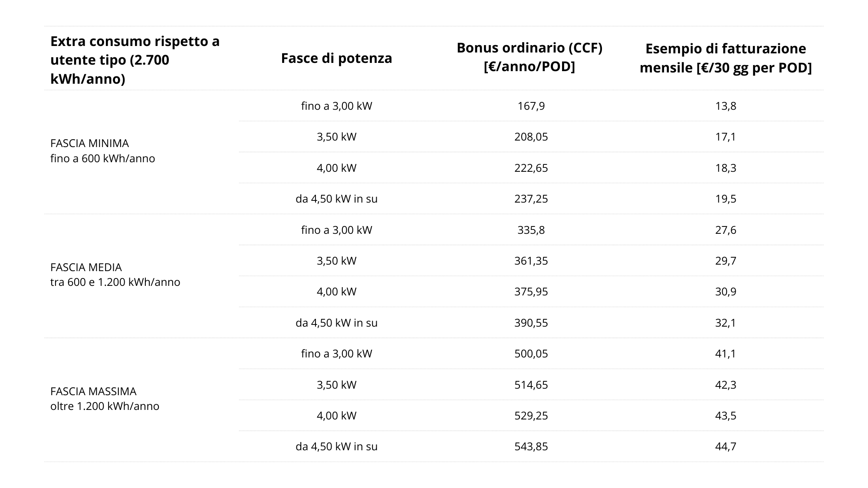This screenshot has height=488, width=868.
Task: Click the 'Fasce di potenza' column header
Action: coord(336,58)
